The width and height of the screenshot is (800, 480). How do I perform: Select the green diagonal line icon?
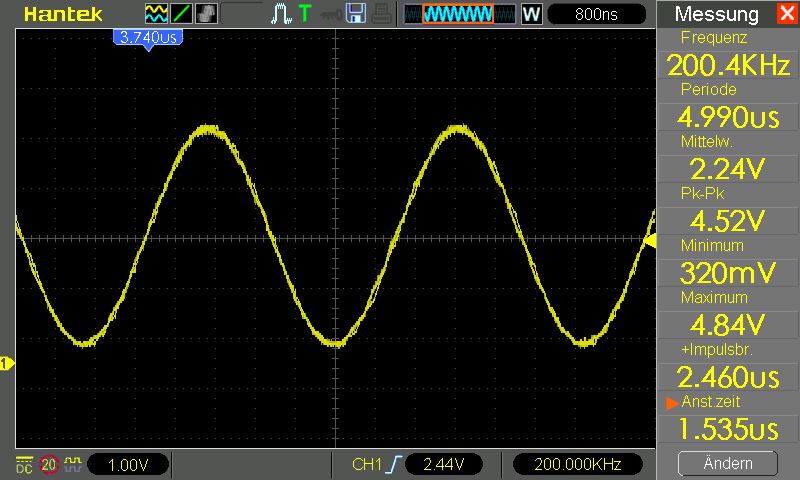(181, 14)
